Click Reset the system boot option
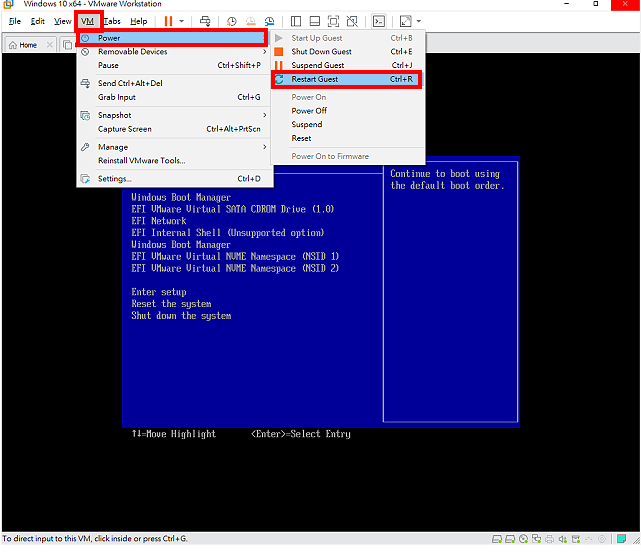The height and width of the screenshot is (553, 641). pyautogui.click(x=171, y=304)
